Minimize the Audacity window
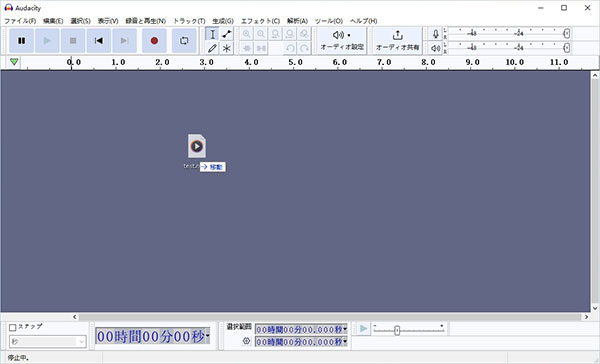Image resolution: width=600 pixels, height=364 pixels. [x=541, y=8]
